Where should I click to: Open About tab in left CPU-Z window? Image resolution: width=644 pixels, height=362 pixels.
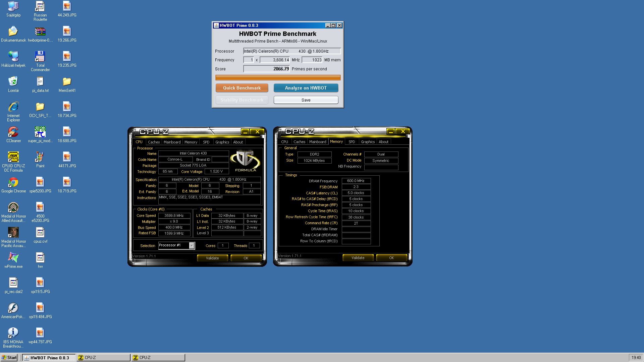(238, 142)
